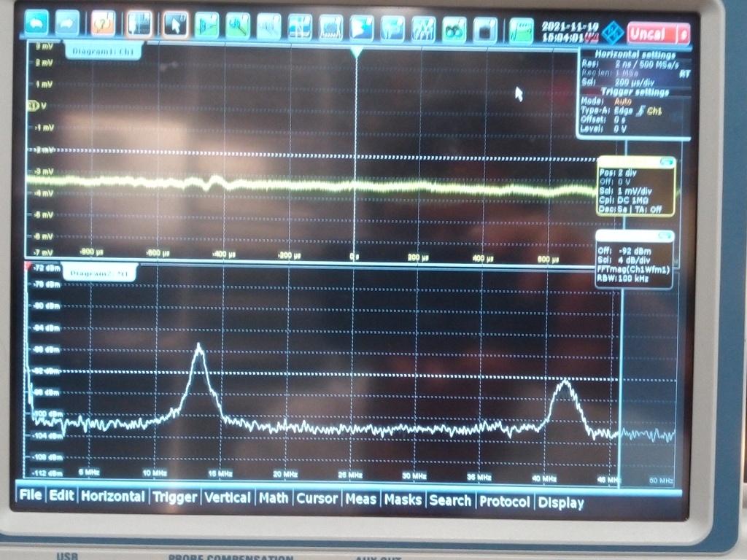
Task: Click 'Scl: 1 mV/div' in the Ch1 box
Action: tap(625, 191)
